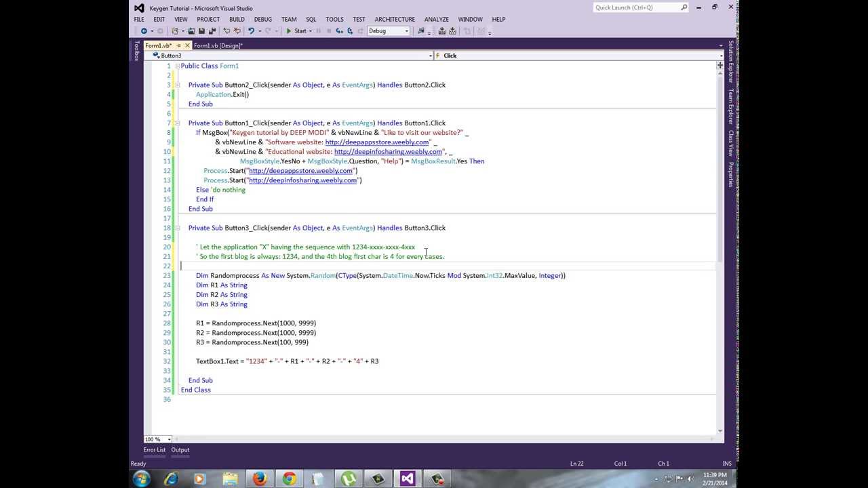
Task: Open the FILE menu
Action: coord(139,20)
